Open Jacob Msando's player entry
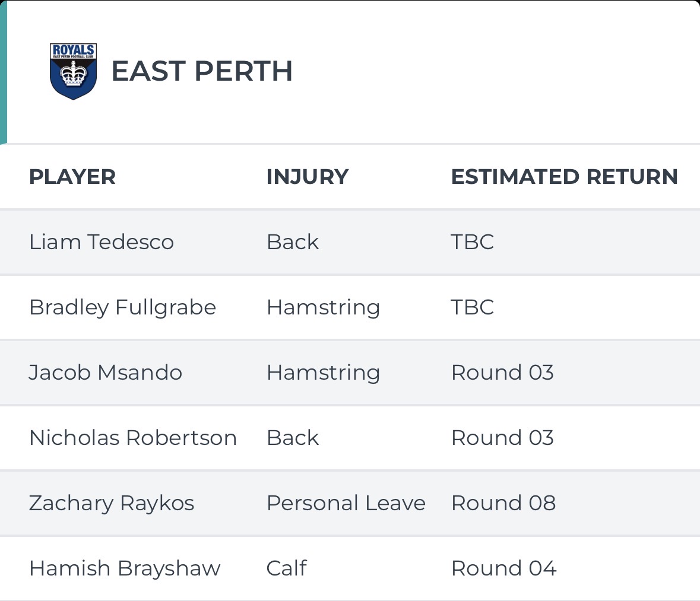 tap(106, 373)
